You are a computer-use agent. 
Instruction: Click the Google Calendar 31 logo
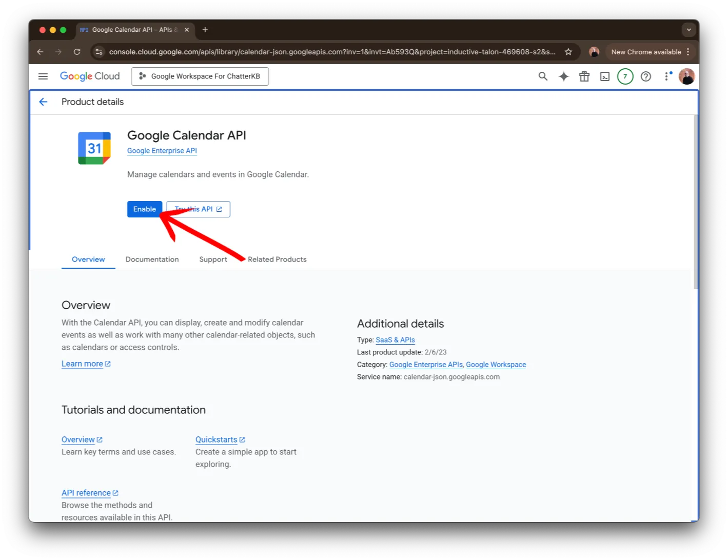94,148
